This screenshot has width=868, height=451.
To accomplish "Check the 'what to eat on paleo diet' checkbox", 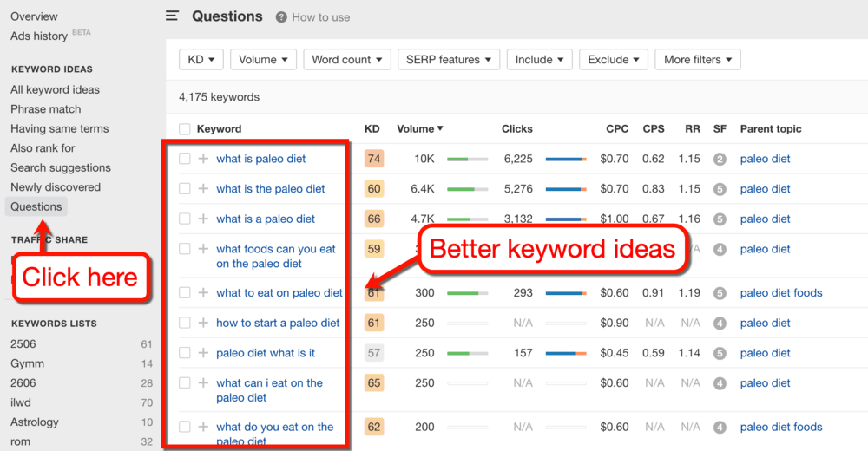I will (184, 293).
